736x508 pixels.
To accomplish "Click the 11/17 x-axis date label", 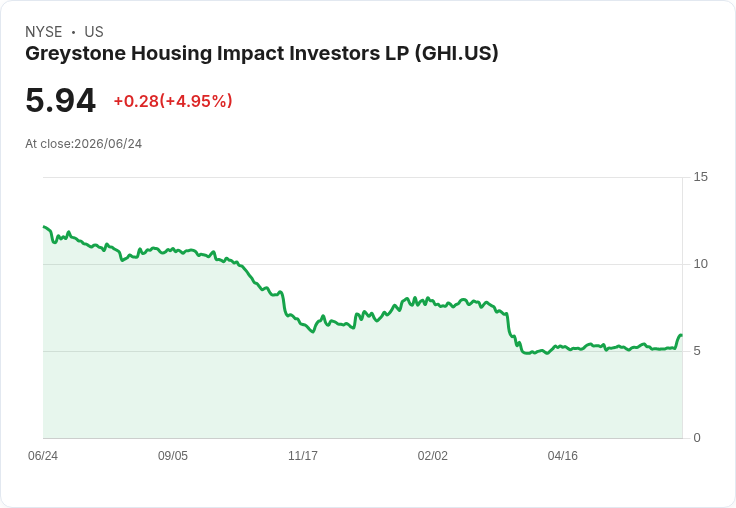I will 303,456.
